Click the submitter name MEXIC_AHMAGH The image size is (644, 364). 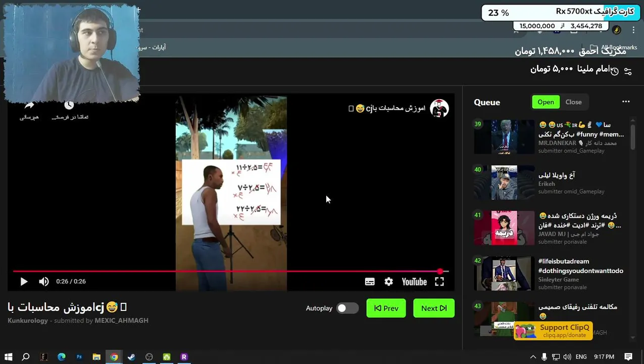pos(121,321)
